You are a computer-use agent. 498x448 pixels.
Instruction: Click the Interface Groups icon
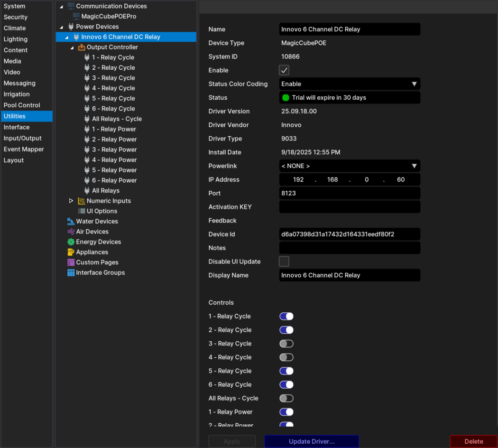tap(71, 273)
